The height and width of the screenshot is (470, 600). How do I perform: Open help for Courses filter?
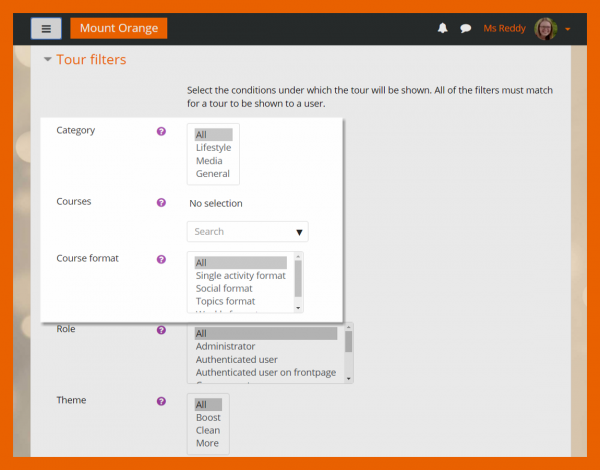pyautogui.click(x=161, y=202)
